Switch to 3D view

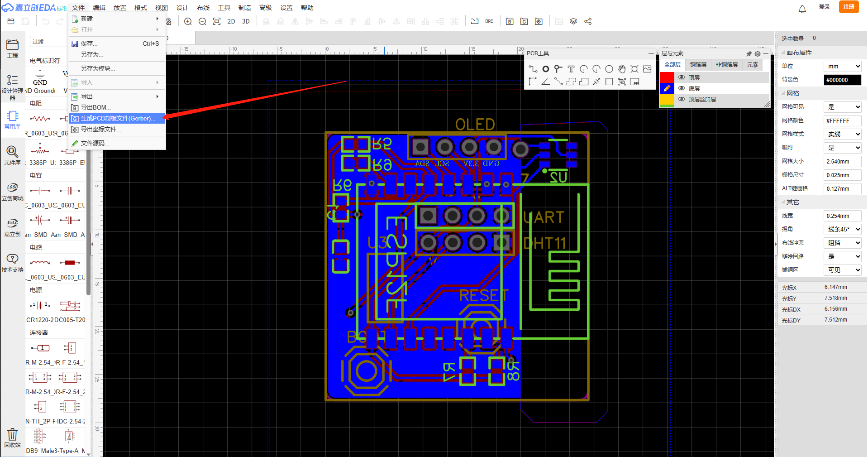coord(246,21)
